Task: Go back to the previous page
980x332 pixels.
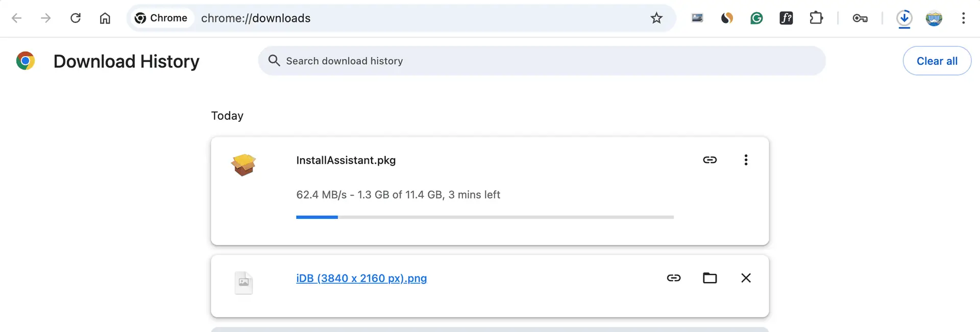Action: pyautogui.click(x=17, y=18)
